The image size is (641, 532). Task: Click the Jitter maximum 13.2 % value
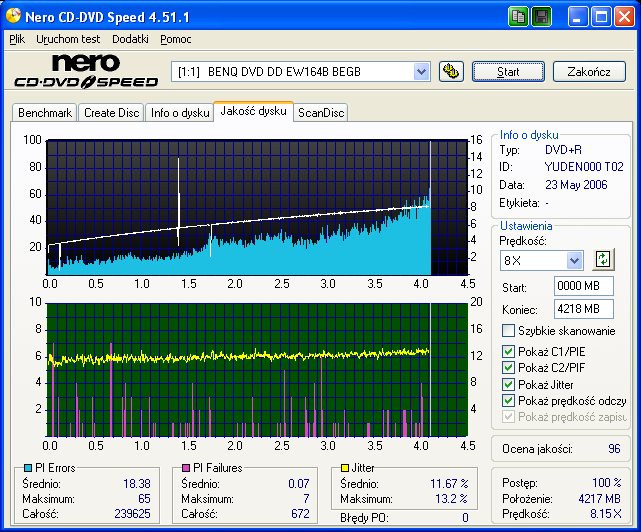451,498
